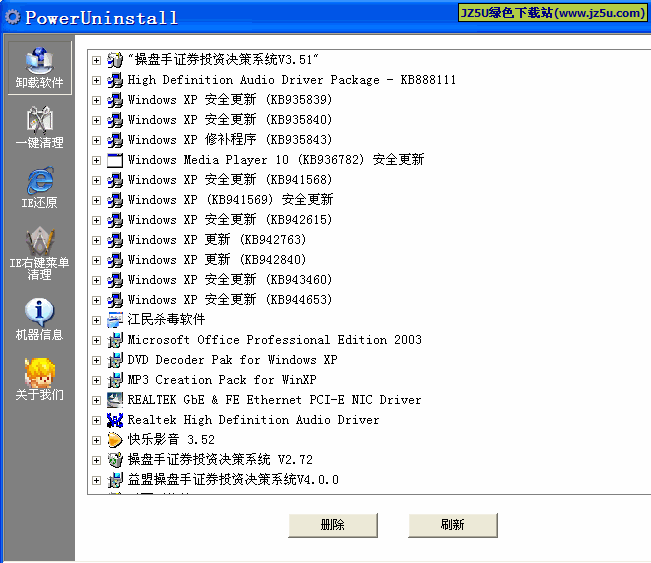The image size is (651, 563).
Task: Click icon of REALTEK GbE & FE Ethernet driver
Action: click(115, 400)
